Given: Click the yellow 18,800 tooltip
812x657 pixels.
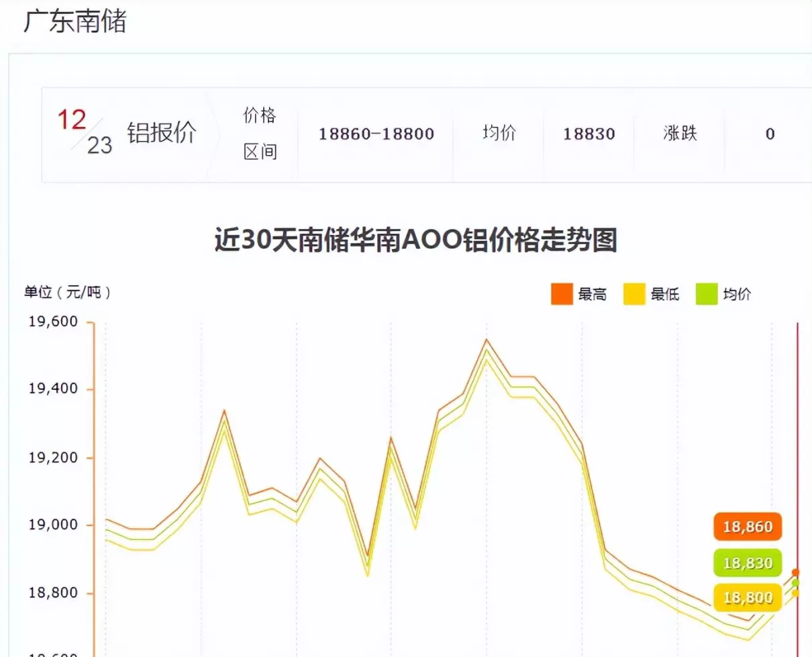Looking at the screenshot, I should (x=748, y=598).
